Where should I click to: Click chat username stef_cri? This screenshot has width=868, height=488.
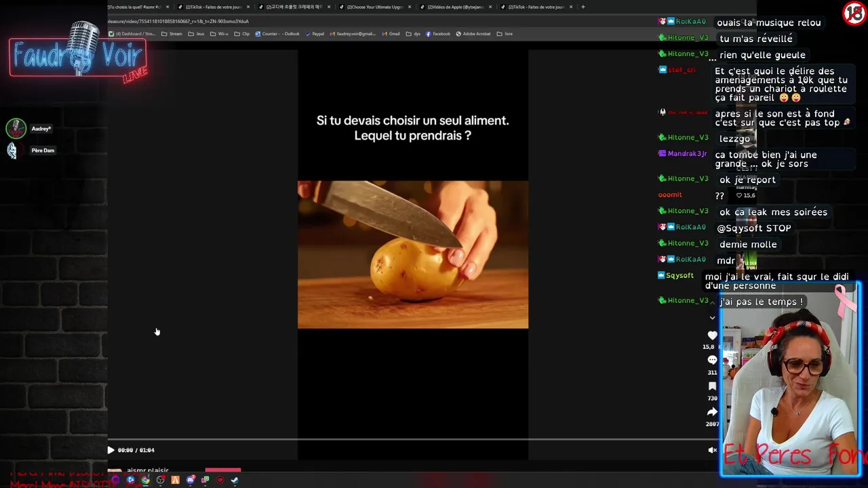point(682,70)
